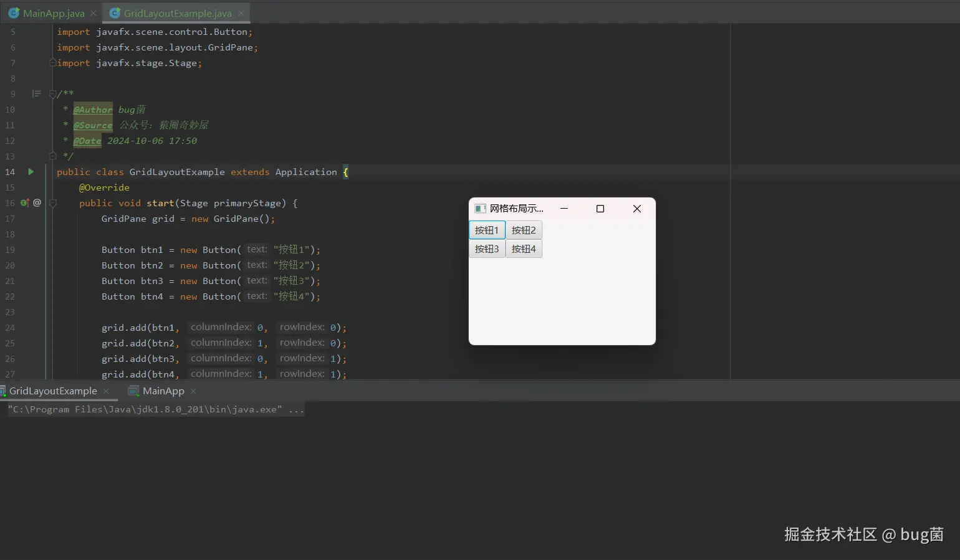
Task: Click the override method gutter icon on line 16
Action: 25,203
